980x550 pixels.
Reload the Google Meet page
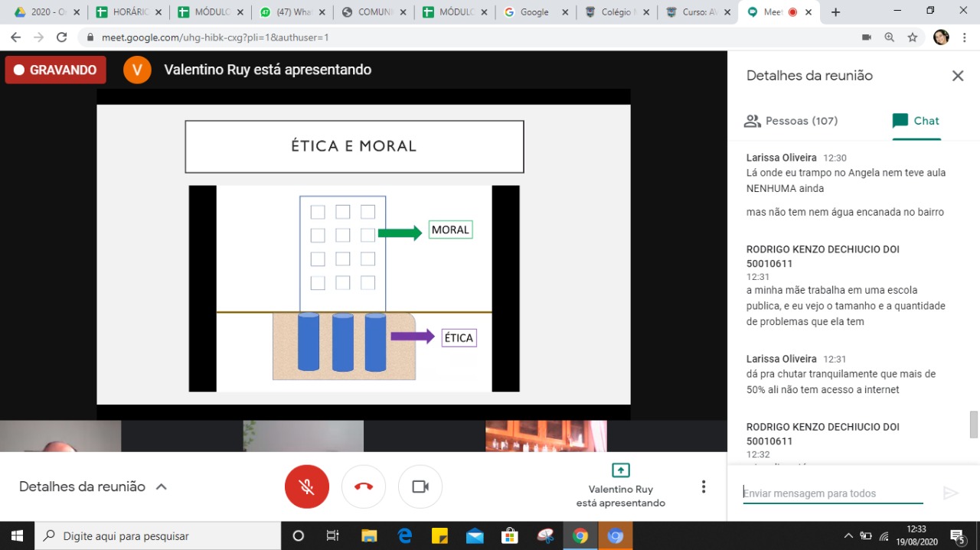[x=62, y=37]
